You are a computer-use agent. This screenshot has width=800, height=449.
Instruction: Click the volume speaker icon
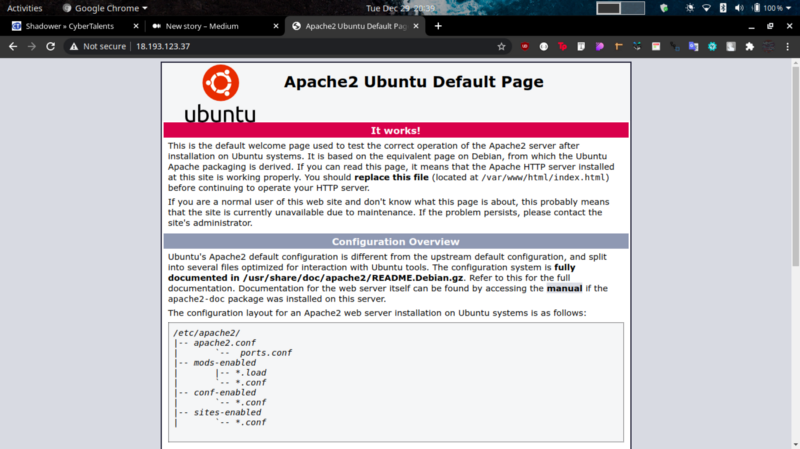pos(739,8)
